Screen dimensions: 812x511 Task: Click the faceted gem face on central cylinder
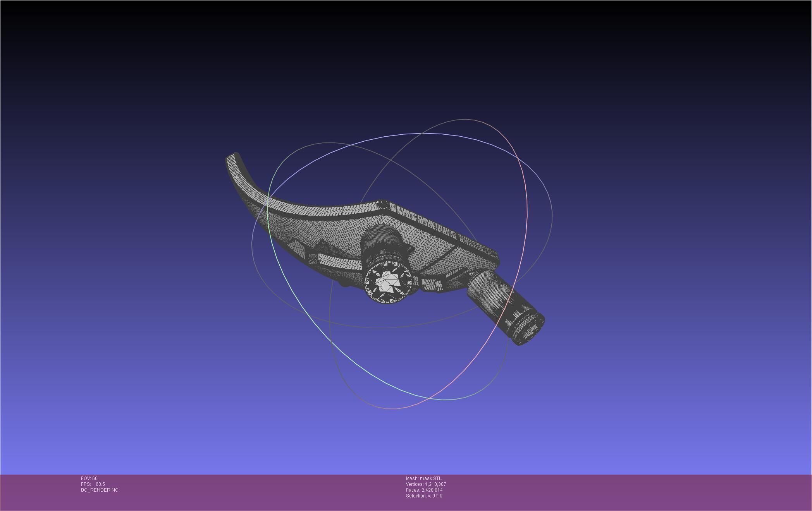tap(388, 281)
